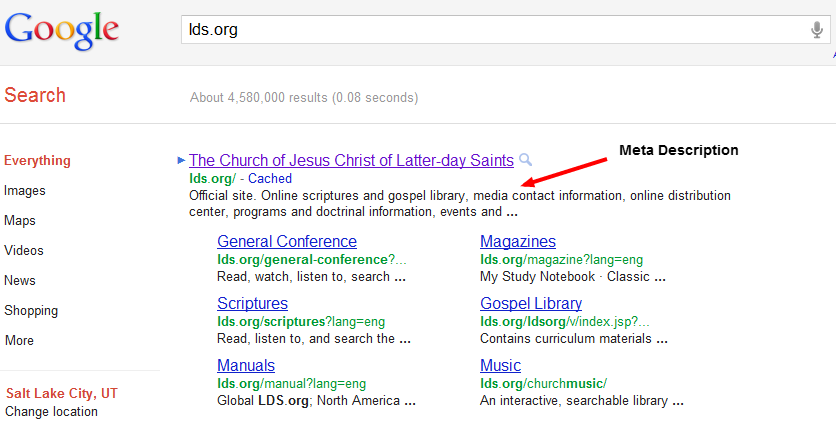
Task: Switch to Maps results
Action: click(19, 220)
